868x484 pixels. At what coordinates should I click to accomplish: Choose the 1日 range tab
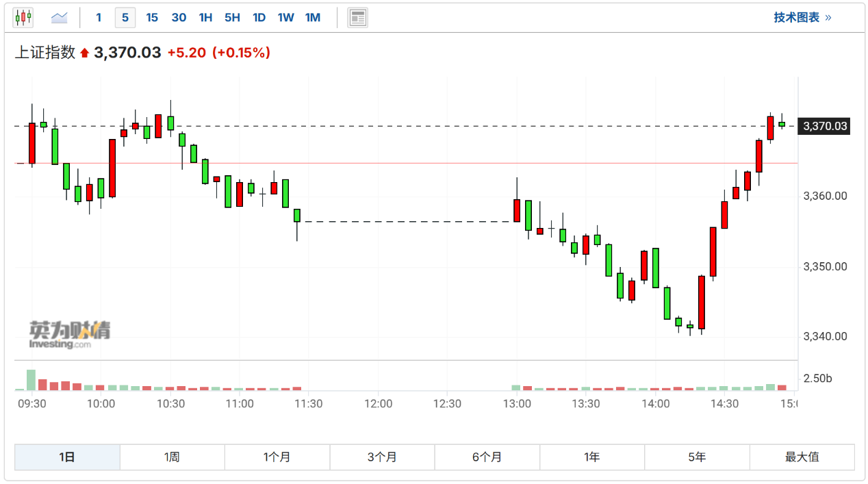(67, 457)
